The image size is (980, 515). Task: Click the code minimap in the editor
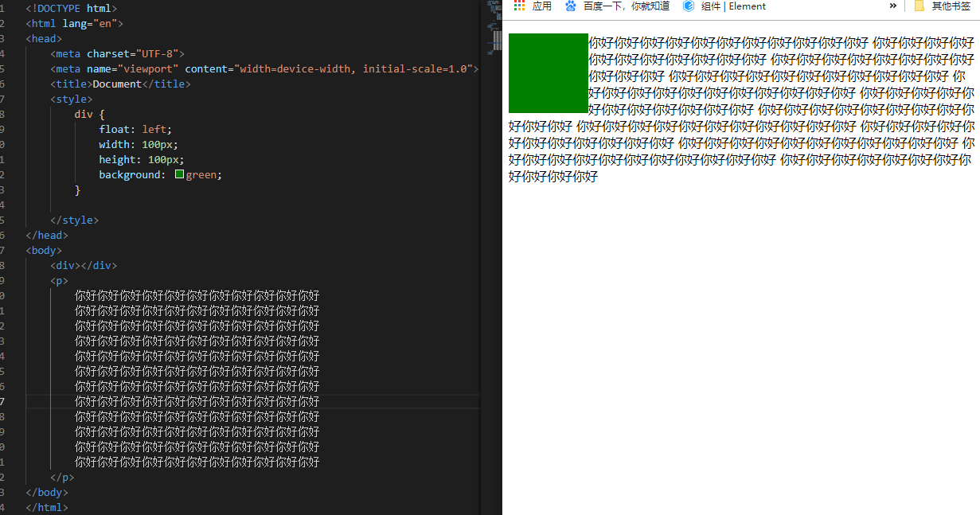coord(490,36)
